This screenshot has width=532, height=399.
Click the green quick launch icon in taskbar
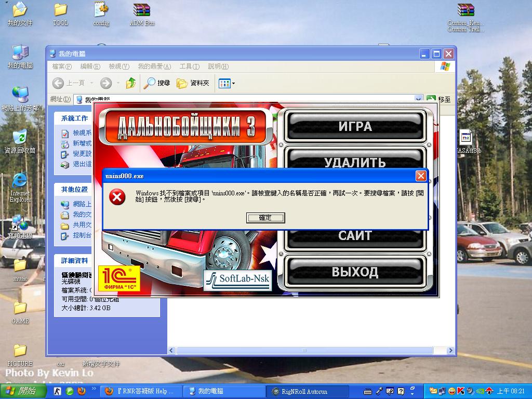(70, 391)
